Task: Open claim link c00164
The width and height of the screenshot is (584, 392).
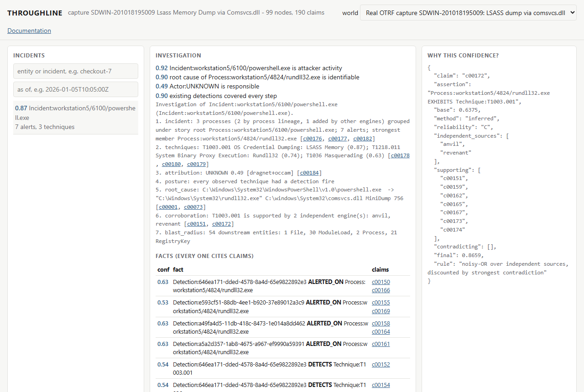Action: point(381,332)
